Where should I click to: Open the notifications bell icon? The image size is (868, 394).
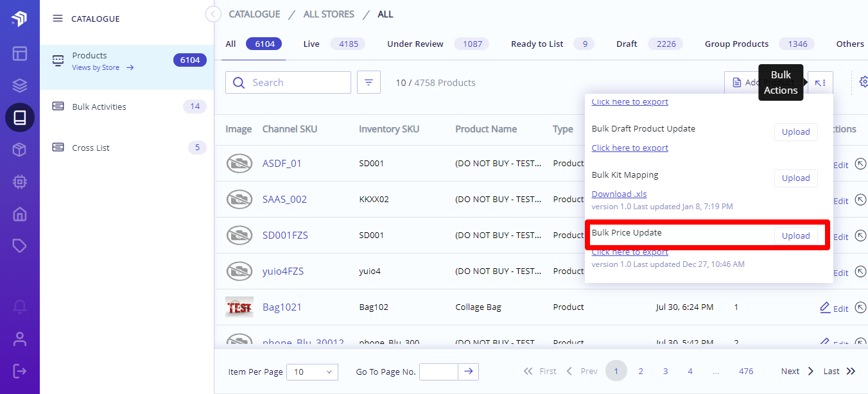click(20, 307)
